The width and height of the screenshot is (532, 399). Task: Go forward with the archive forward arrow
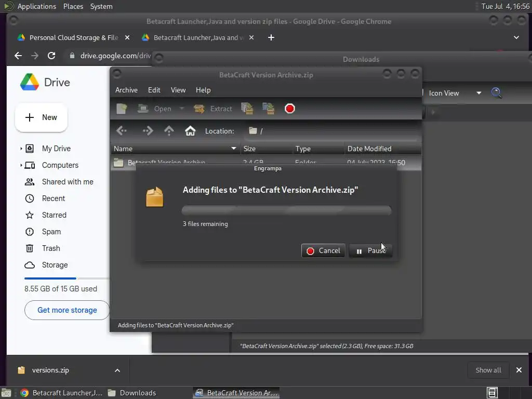click(x=148, y=131)
